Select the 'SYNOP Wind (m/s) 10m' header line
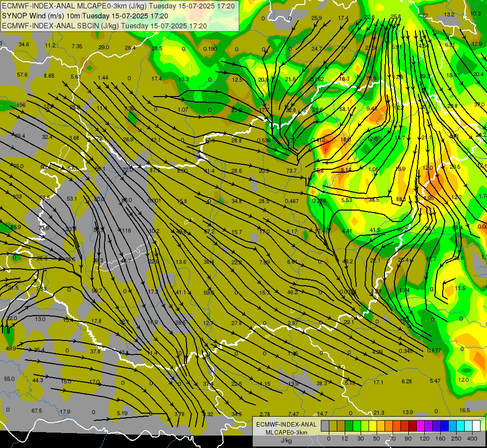Screen dimensions: 487x448 [41, 16]
